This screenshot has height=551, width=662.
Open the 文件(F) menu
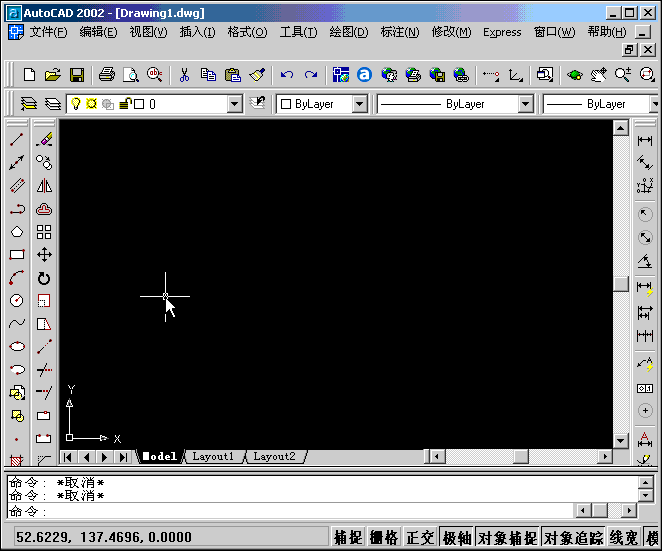coord(48,32)
